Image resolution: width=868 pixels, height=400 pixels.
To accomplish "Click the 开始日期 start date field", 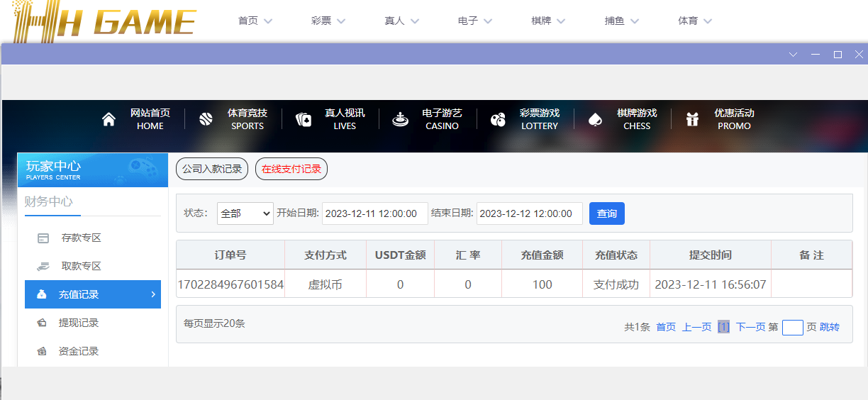I will (375, 213).
